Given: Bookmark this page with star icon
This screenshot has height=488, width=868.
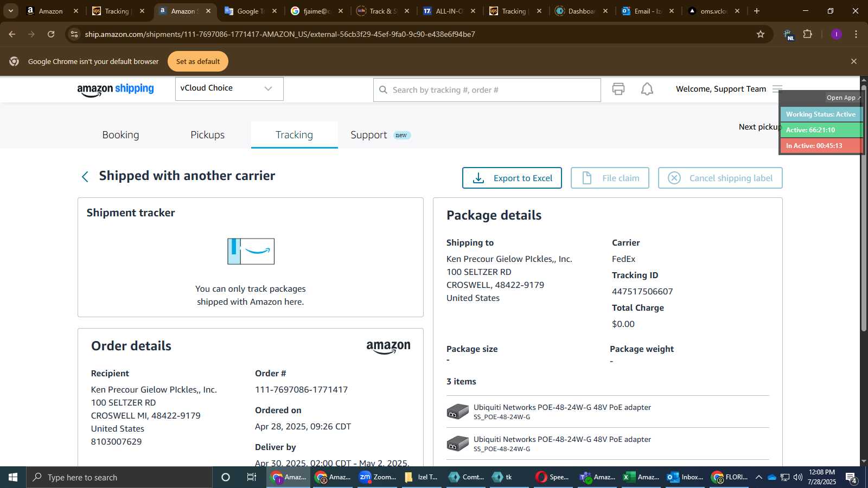Looking at the screenshot, I should click(761, 34).
